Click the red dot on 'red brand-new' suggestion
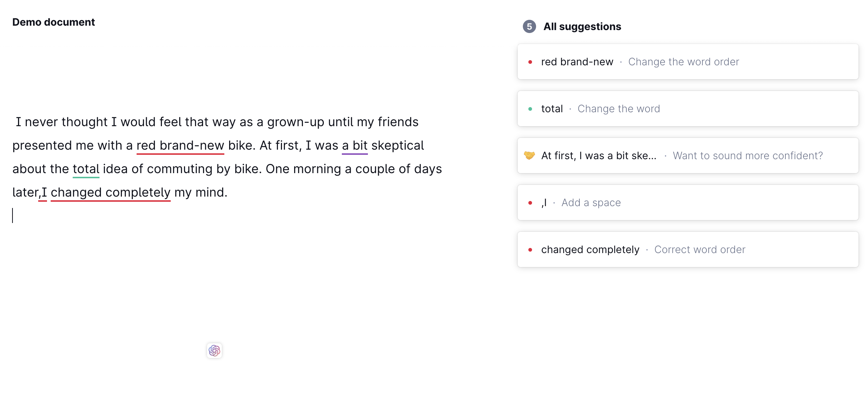This screenshot has height=402, width=868. point(530,62)
